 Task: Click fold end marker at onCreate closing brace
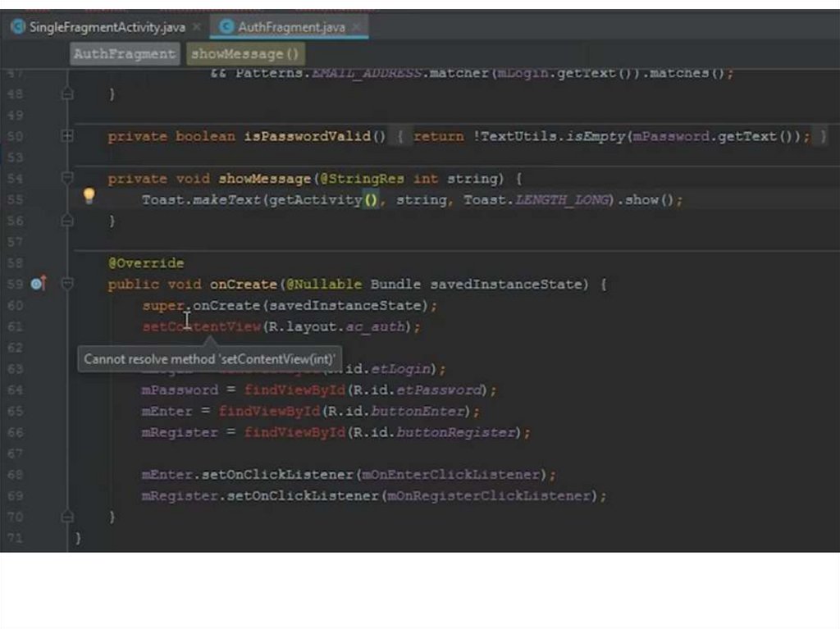[68, 517]
